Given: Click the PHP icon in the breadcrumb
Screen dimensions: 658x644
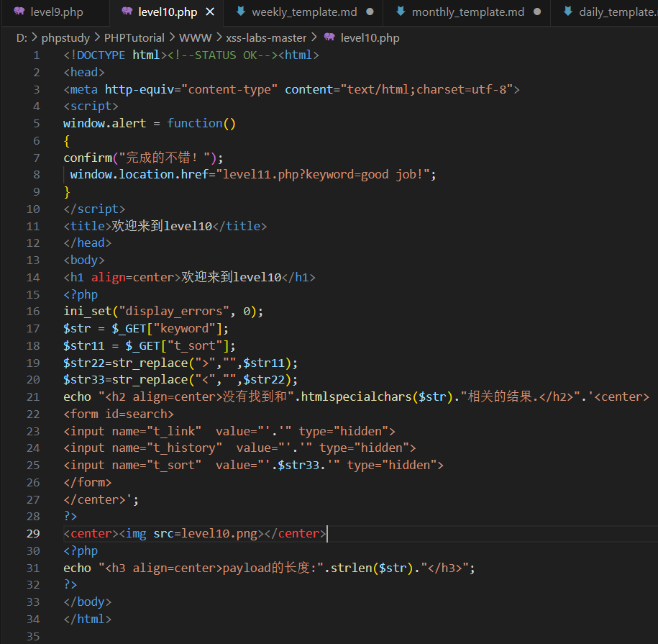Looking at the screenshot, I should (329, 37).
